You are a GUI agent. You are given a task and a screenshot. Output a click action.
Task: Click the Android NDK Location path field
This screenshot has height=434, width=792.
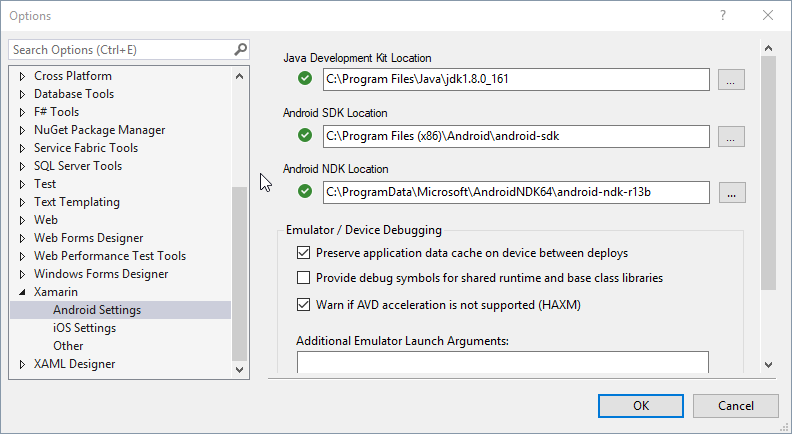(516, 192)
